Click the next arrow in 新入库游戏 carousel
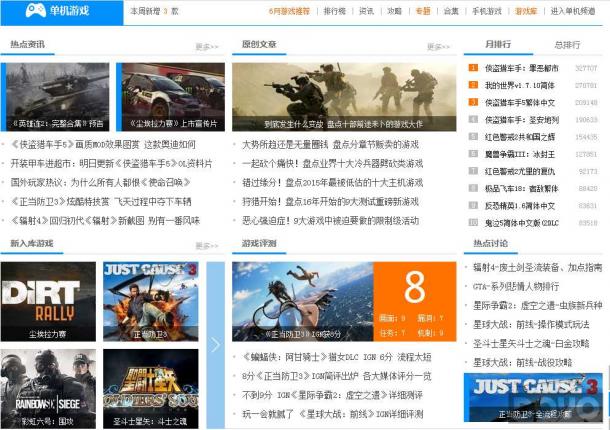 point(216,345)
